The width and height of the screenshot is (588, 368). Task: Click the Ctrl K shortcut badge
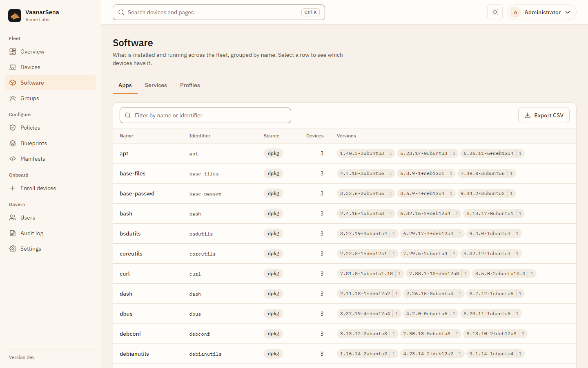(x=310, y=12)
